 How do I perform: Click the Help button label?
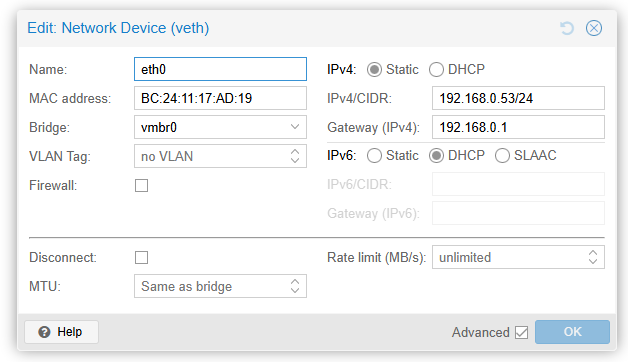(x=70, y=332)
